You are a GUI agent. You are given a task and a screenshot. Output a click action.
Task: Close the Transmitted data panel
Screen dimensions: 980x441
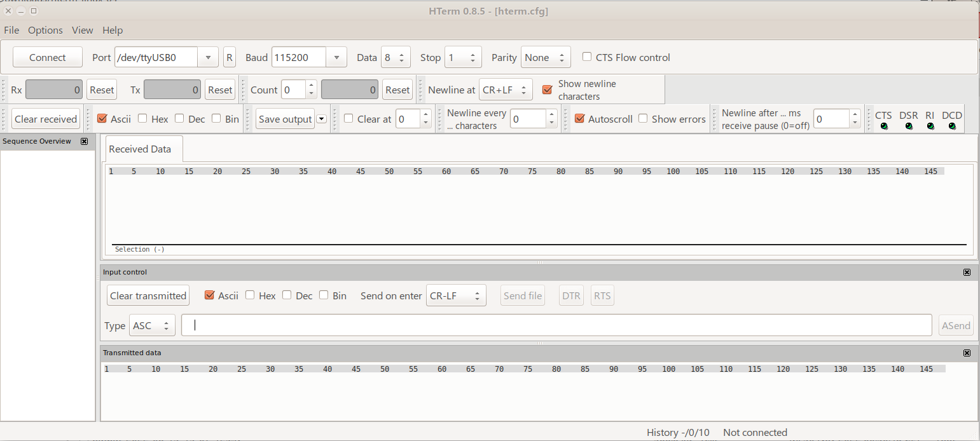[967, 353]
